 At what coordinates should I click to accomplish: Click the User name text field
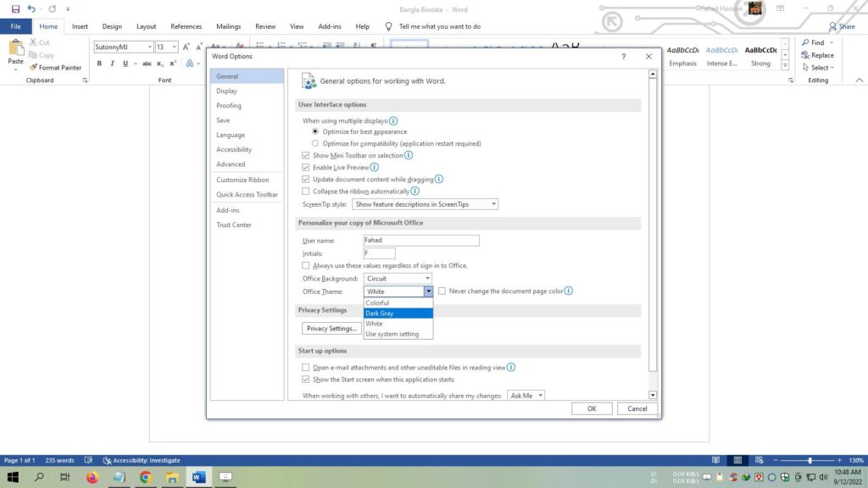(421, 241)
